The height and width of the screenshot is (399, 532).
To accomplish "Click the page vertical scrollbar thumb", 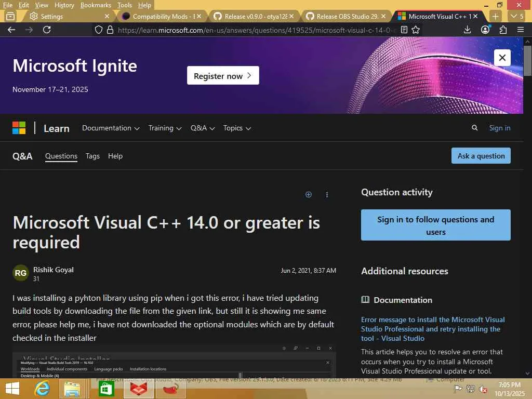I will tap(527, 60).
